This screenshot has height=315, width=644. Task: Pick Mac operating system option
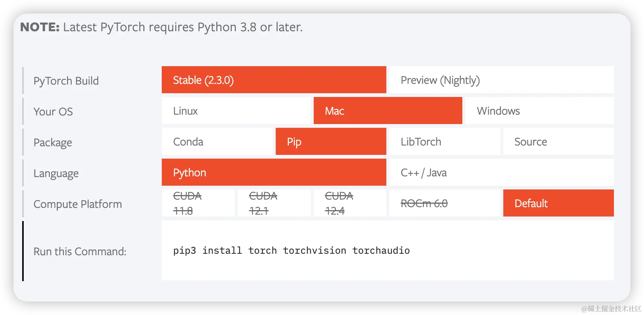(x=388, y=111)
